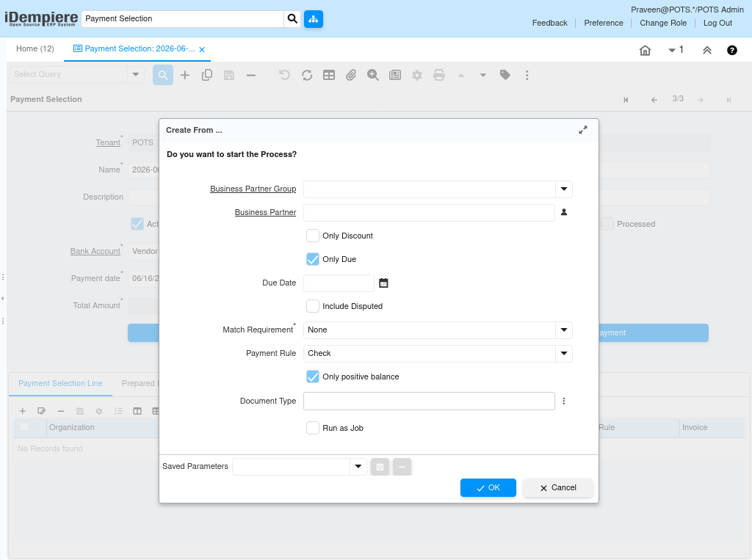The height and width of the screenshot is (560, 752).
Task: Open the Payment Selection Line tab
Action: pos(60,384)
